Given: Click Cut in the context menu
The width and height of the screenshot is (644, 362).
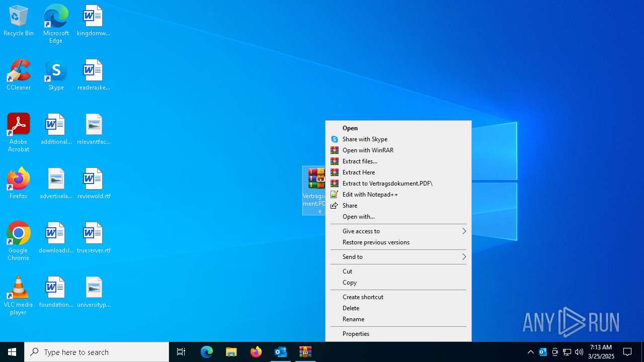Looking at the screenshot, I should (398, 271).
